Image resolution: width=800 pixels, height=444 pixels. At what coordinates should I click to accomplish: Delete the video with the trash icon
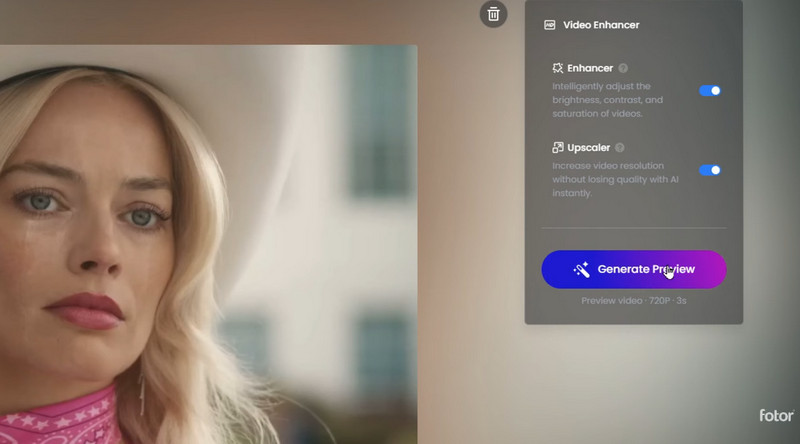[493, 14]
